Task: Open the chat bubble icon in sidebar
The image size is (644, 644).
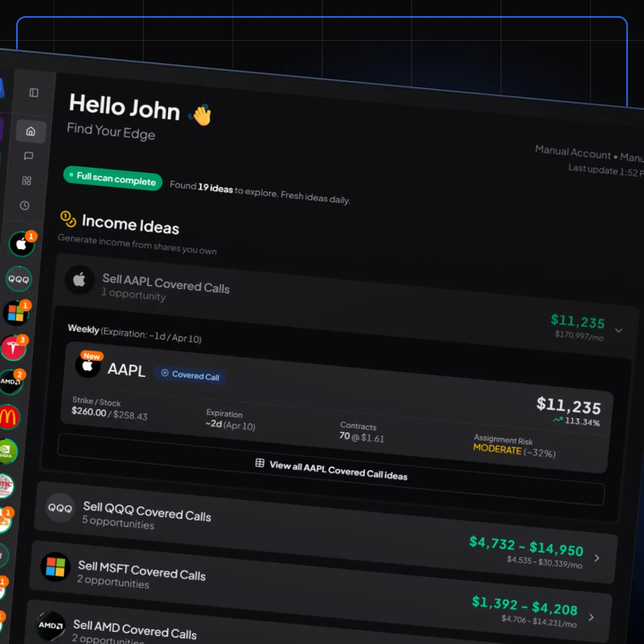Action: [29, 156]
